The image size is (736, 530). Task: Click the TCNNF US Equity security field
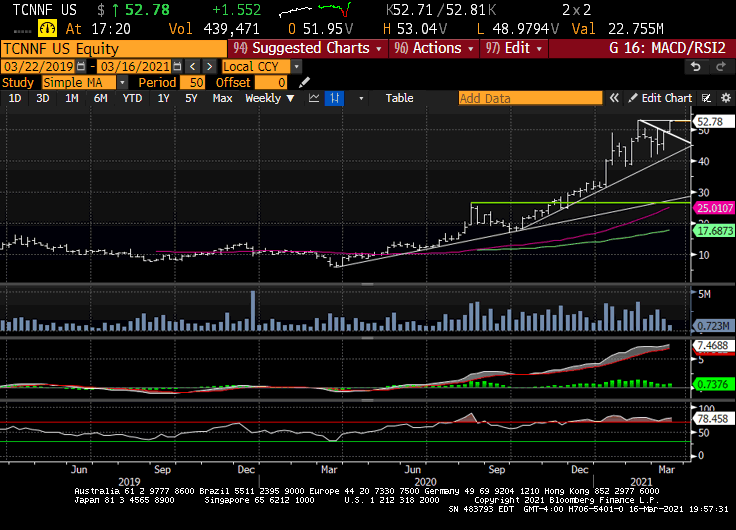coord(114,49)
